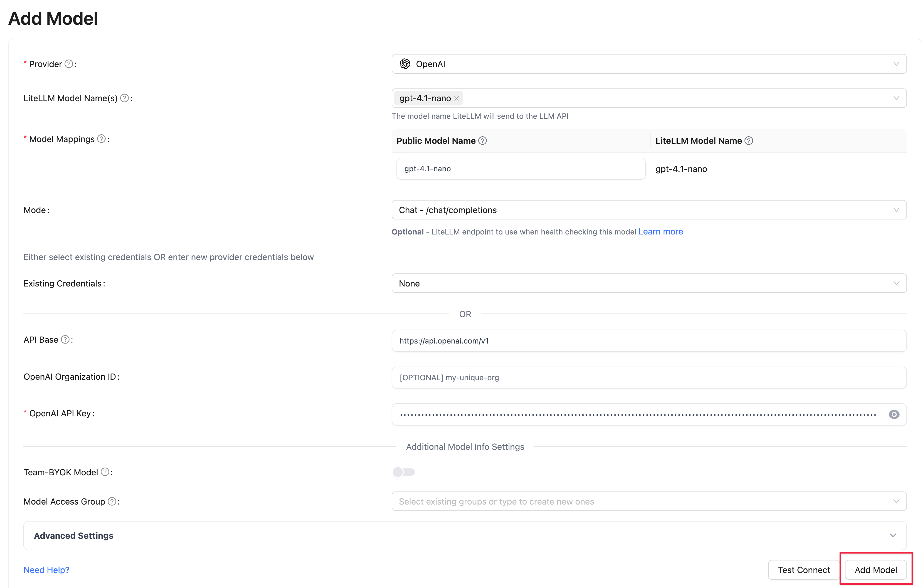This screenshot has height=588, width=922.
Task: Remove the gpt-4.1-nano tag
Action: pyautogui.click(x=456, y=98)
